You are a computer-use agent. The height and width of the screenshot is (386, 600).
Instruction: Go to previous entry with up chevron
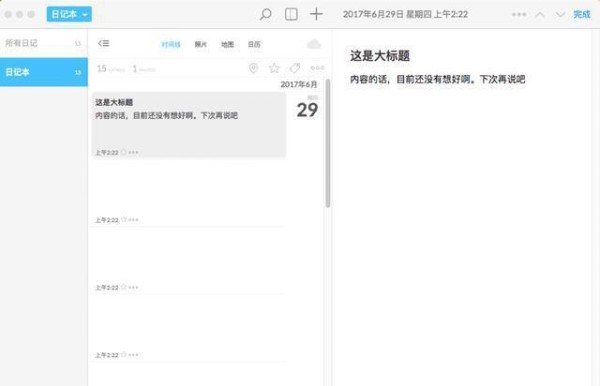pyautogui.click(x=540, y=15)
